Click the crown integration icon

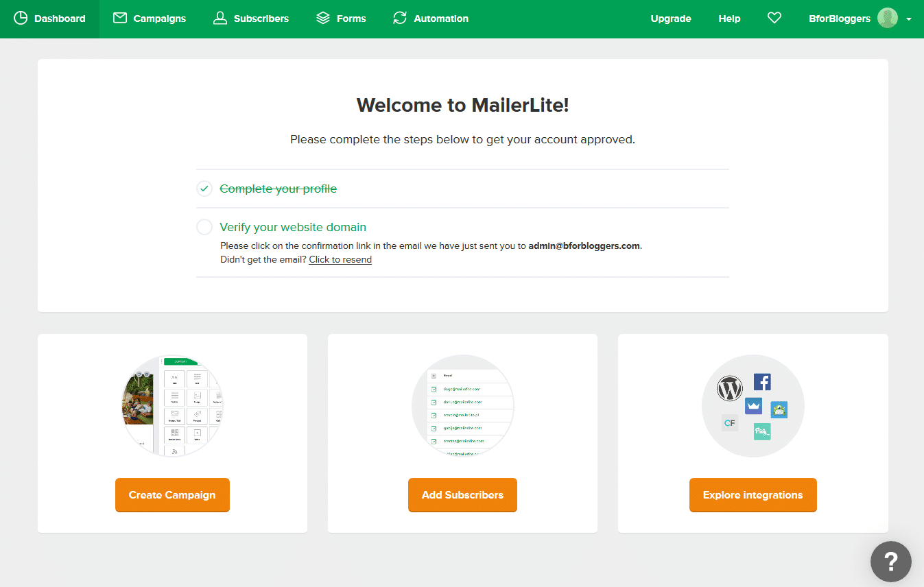753,406
